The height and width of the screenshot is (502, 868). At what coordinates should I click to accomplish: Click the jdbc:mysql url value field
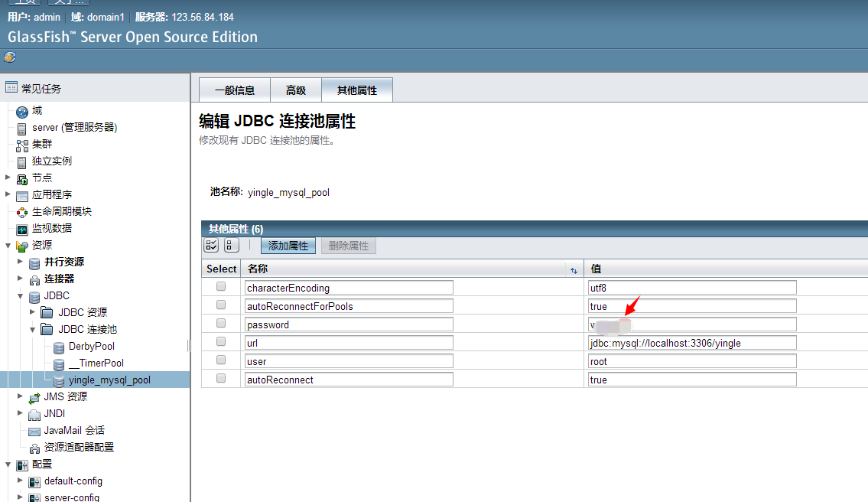pos(692,342)
